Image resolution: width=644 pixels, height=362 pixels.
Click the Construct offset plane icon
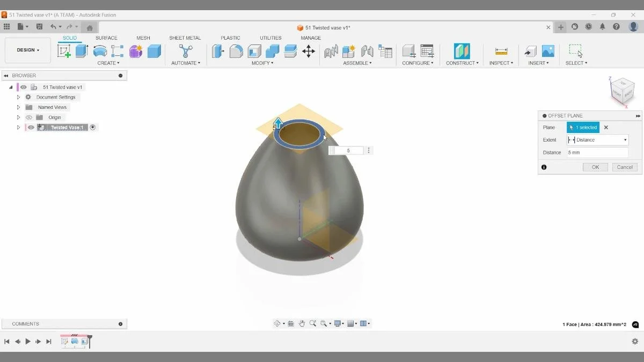click(x=462, y=51)
